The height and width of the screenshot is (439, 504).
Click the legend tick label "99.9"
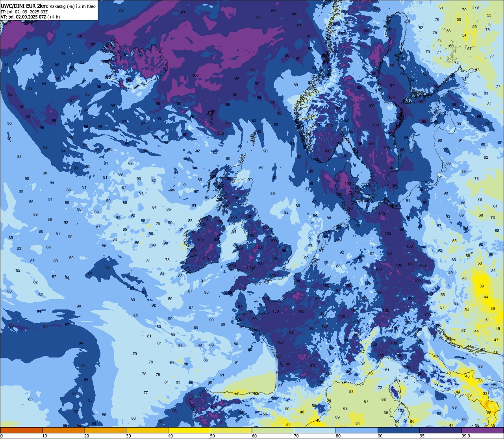(x=466, y=435)
